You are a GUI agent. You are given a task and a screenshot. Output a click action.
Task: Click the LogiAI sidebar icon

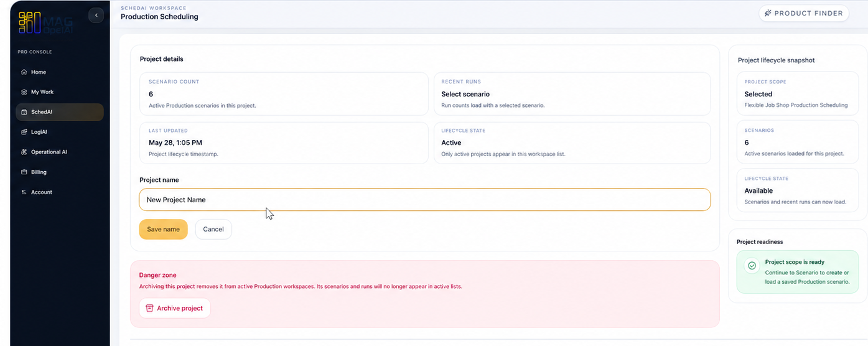click(24, 132)
